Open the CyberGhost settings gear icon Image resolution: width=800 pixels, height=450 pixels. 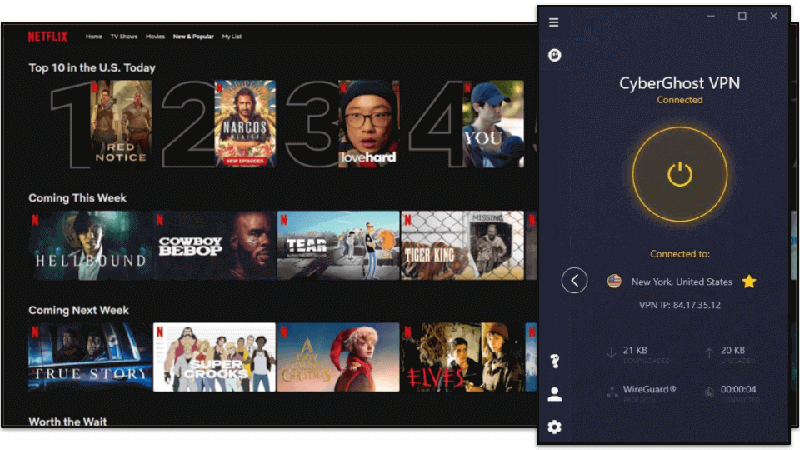[555, 427]
